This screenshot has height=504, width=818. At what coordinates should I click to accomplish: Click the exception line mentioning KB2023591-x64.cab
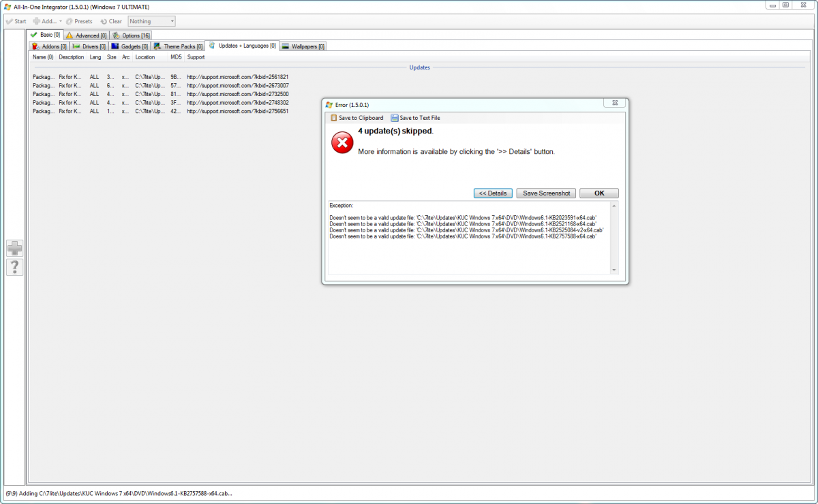(461, 217)
